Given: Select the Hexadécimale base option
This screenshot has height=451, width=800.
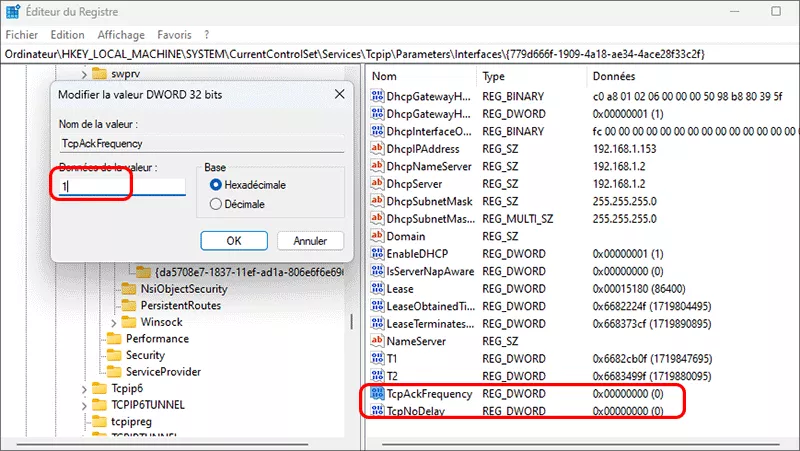Looking at the screenshot, I should 215,185.
